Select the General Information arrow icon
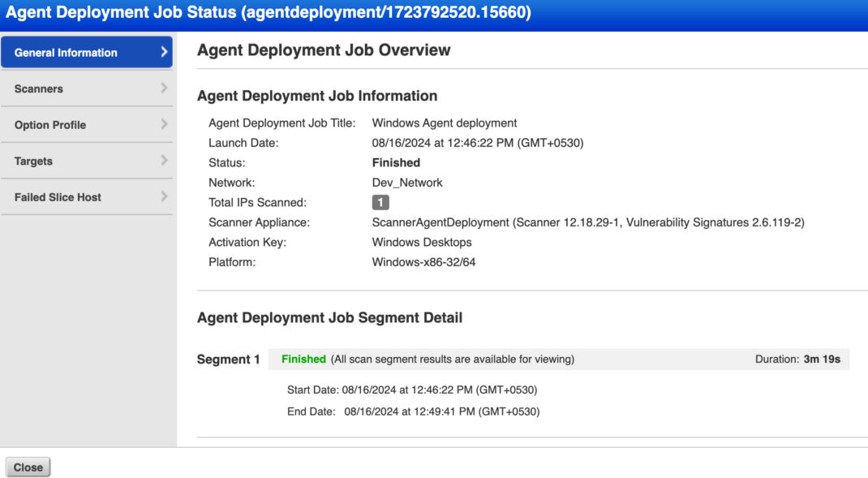Viewport: 868px width, 478px height. coord(164,52)
